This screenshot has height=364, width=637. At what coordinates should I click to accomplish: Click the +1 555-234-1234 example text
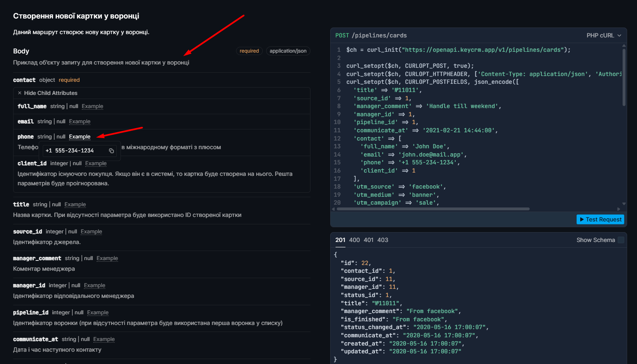click(x=69, y=151)
